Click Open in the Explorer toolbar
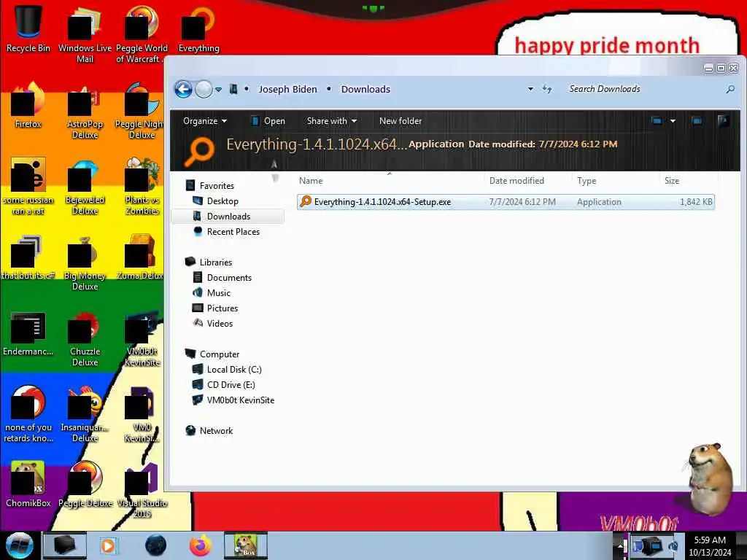Image resolution: width=747 pixels, height=560 pixels. 268,121
